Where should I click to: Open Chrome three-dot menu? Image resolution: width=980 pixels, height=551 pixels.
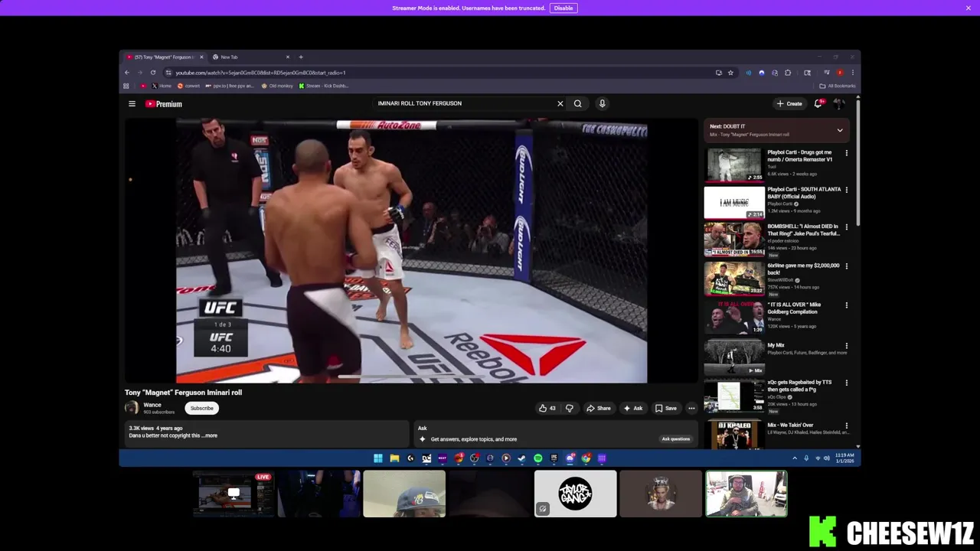coord(852,73)
